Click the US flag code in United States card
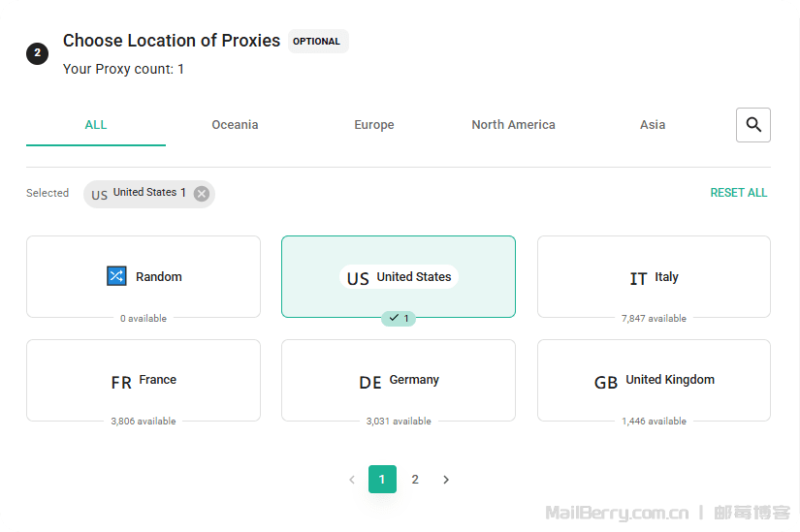Image resolution: width=800 pixels, height=532 pixels. click(358, 278)
